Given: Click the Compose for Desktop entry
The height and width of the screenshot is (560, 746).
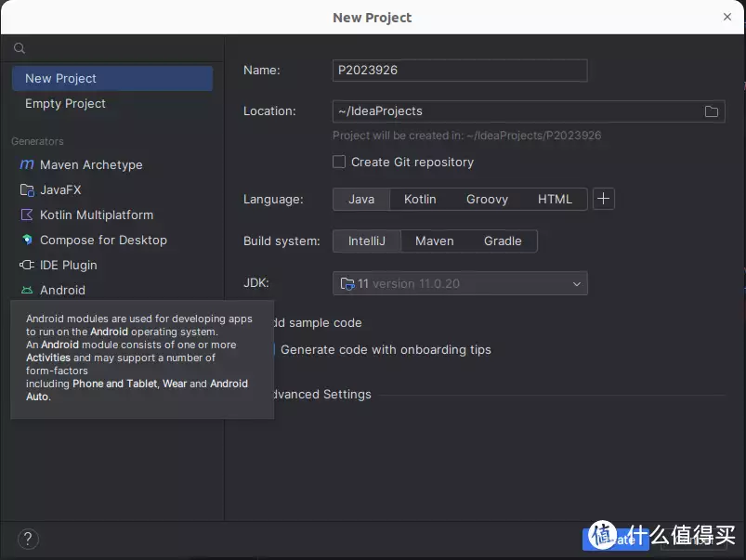Looking at the screenshot, I should click(112, 241).
